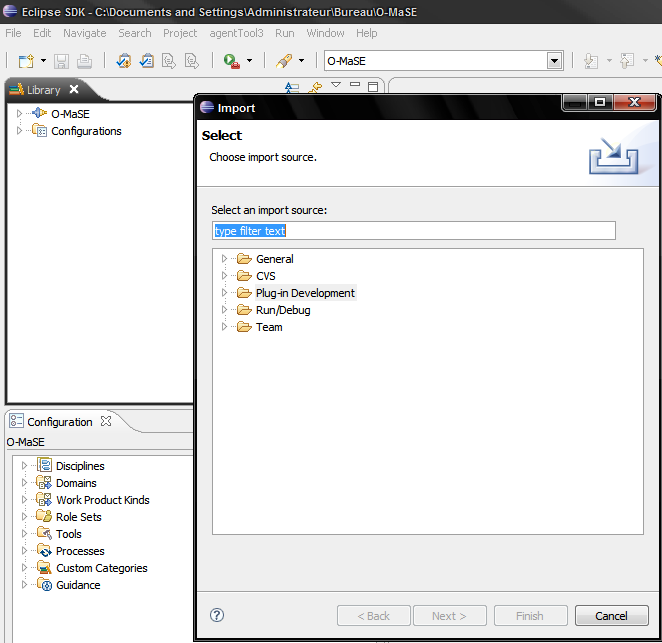Open the Window menu
Viewport: 662px width, 643px height.
[325, 33]
